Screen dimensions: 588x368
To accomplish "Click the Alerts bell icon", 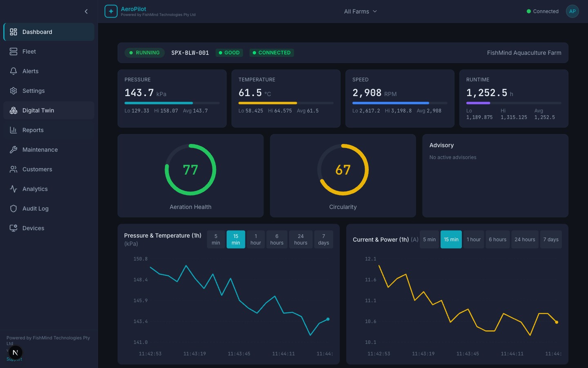I will [x=13, y=71].
